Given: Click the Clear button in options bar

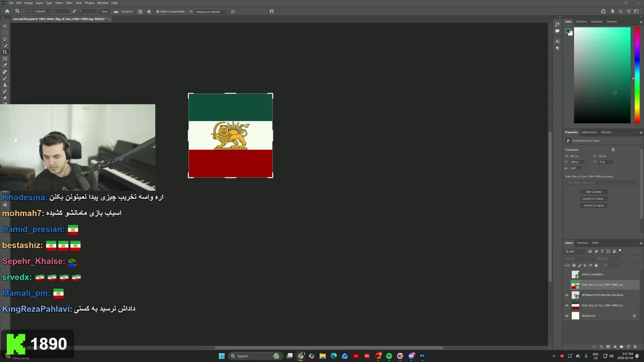Looking at the screenshot, I should 104,12.
